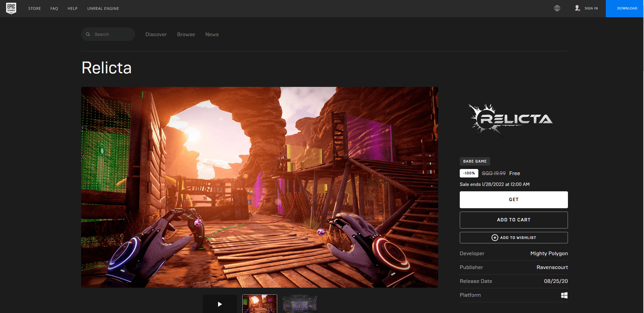The image size is (644, 313).
Task: Select the third media thumbnail
Action: coord(300,304)
